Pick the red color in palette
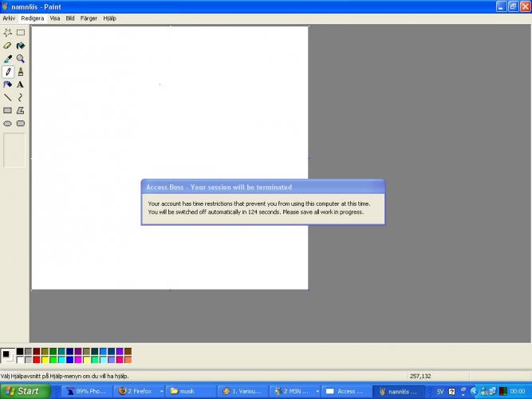 (x=37, y=360)
